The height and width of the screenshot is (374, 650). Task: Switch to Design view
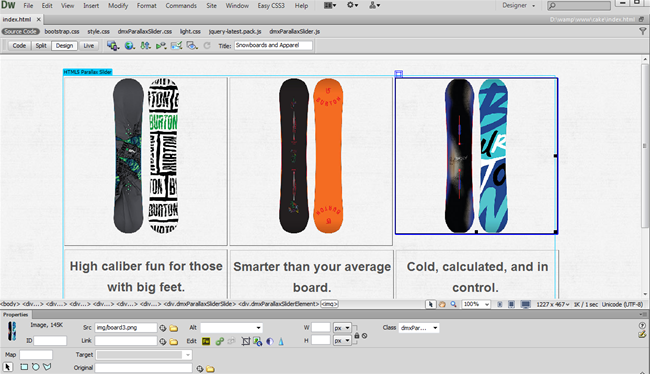[x=64, y=46]
